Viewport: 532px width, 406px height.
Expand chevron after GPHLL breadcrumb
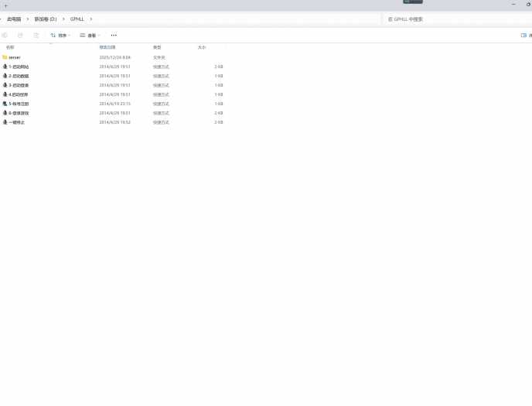90,19
